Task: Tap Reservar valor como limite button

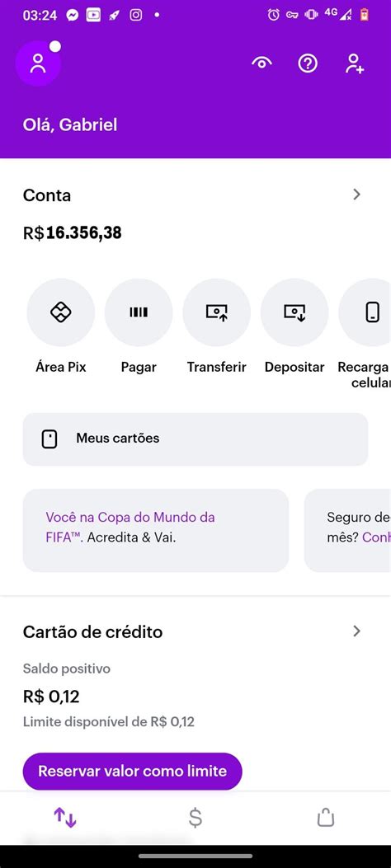Action: click(132, 771)
